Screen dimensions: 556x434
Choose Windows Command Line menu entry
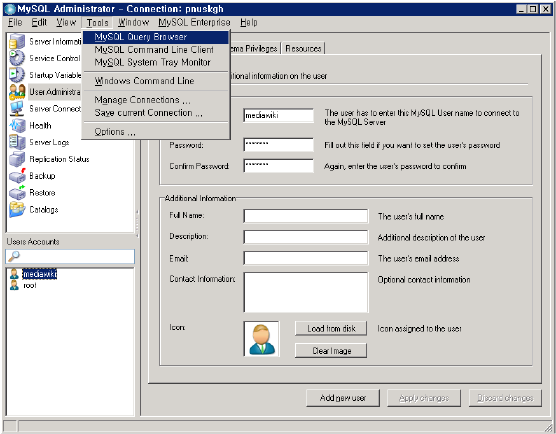point(156,81)
